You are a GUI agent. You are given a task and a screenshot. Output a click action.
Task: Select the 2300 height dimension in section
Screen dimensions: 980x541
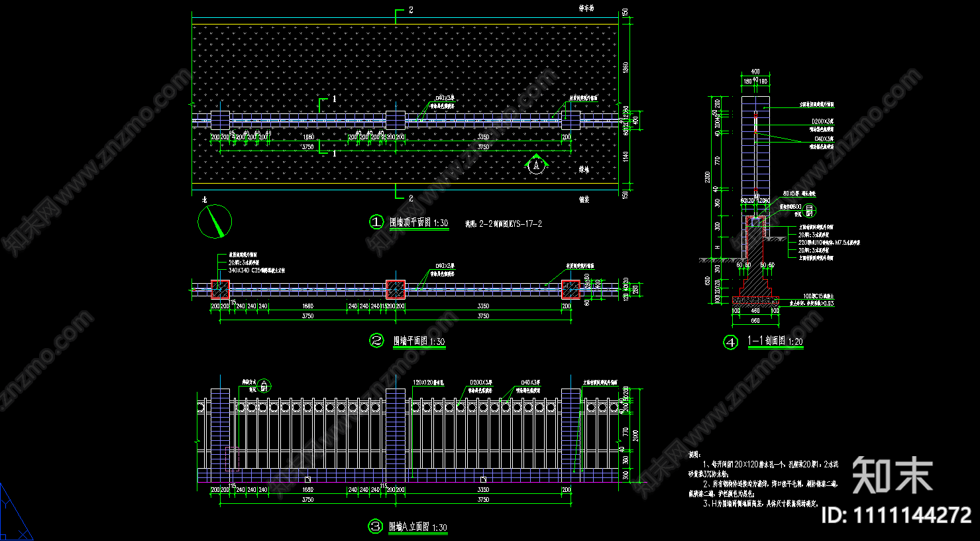pos(708,177)
